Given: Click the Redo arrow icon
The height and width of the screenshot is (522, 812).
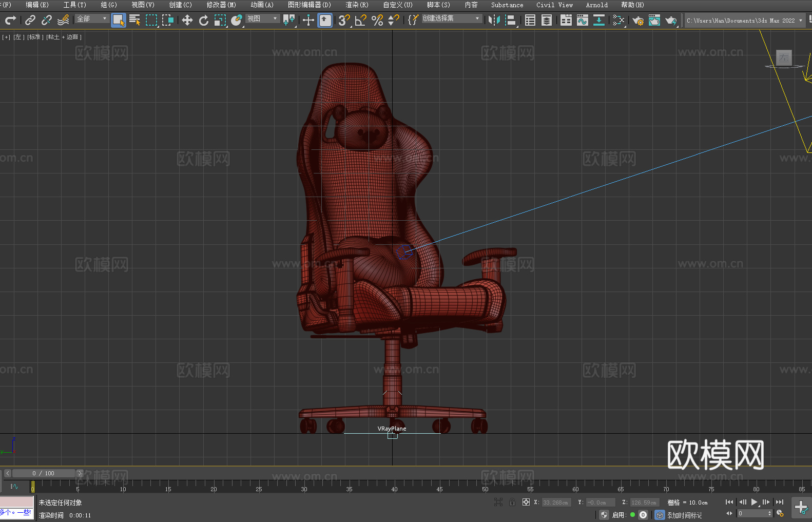Looking at the screenshot, I should (10, 20).
